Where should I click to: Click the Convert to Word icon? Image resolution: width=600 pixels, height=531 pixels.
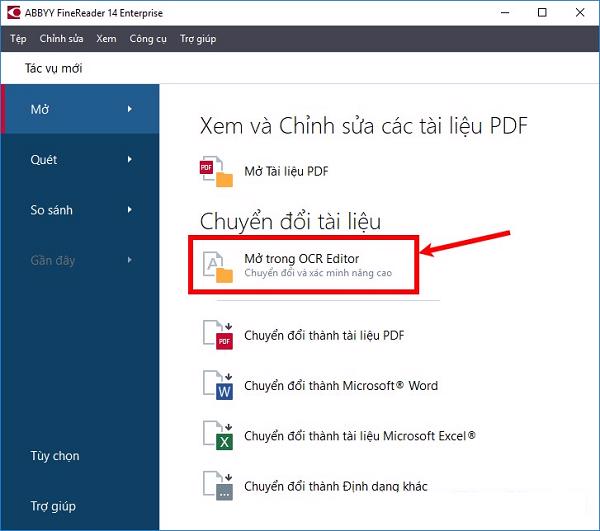(218, 385)
